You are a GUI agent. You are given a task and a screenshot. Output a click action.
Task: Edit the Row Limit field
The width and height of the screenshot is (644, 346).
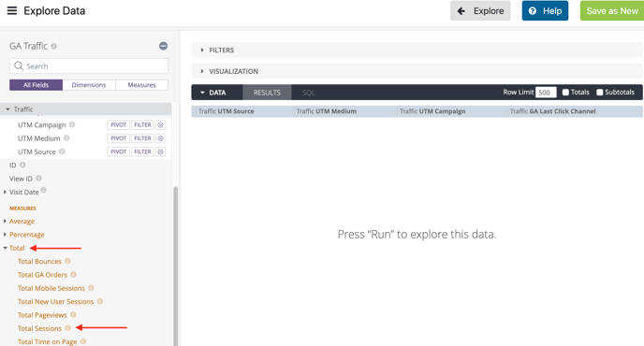coord(546,93)
